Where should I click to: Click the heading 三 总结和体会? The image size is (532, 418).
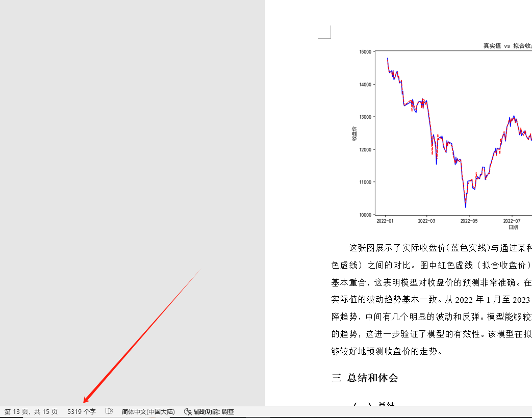coord(365,378)
